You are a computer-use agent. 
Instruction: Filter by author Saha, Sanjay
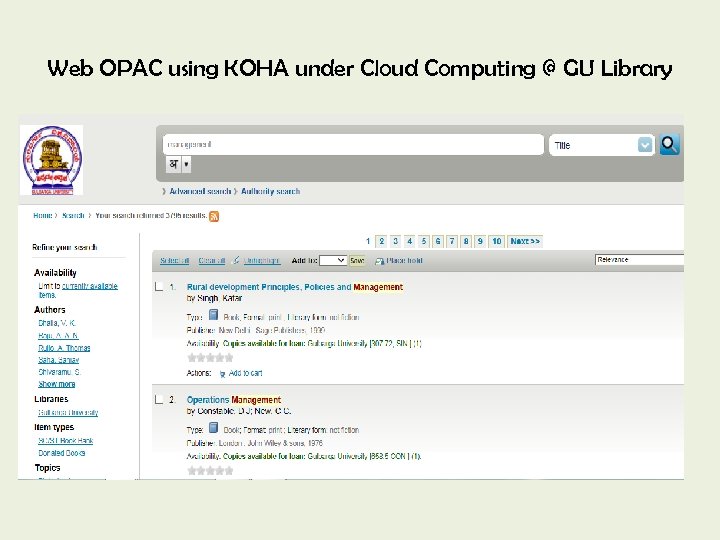pos(59,360)
